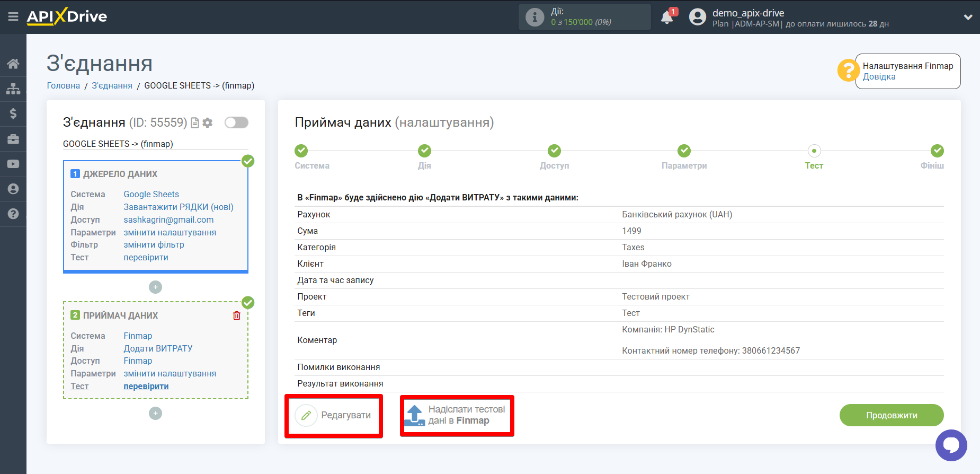980x474 pixels.
Task: Click the змінити фільтр link
Action: [154, 245]
